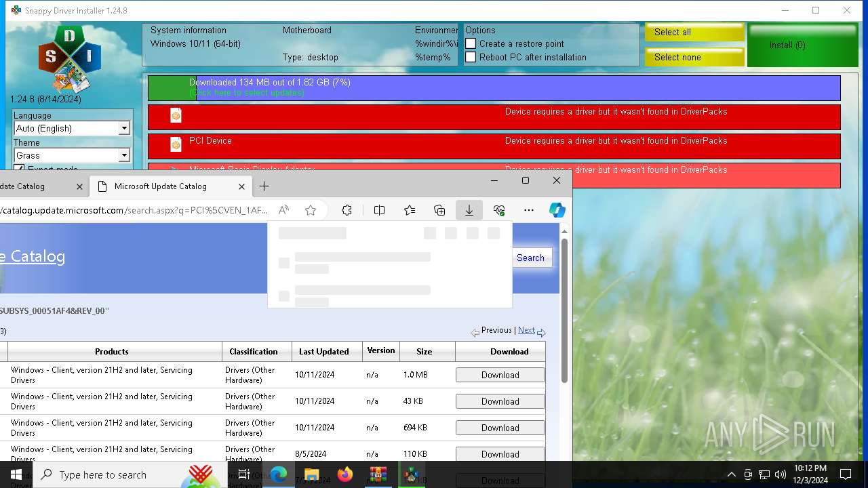The height and width of the screenshot is (488, 868).
Task: Click the Windows taskbar search box
Action: (x=130, y=474)
